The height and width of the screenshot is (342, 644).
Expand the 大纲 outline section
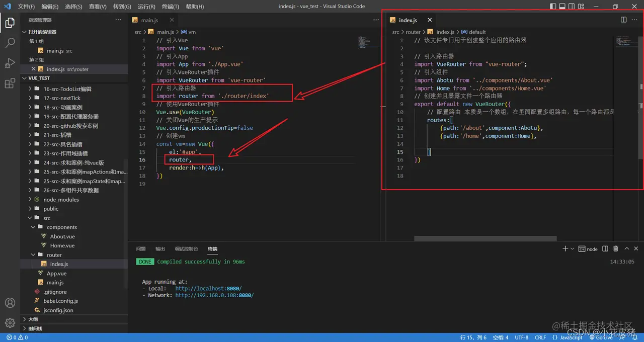point(33,319)
